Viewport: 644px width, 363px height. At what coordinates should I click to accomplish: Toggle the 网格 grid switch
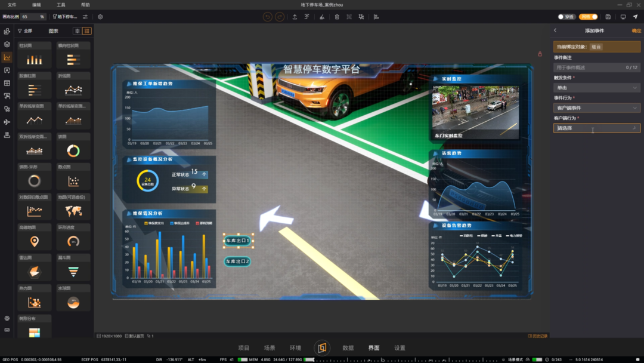[589, 17]
